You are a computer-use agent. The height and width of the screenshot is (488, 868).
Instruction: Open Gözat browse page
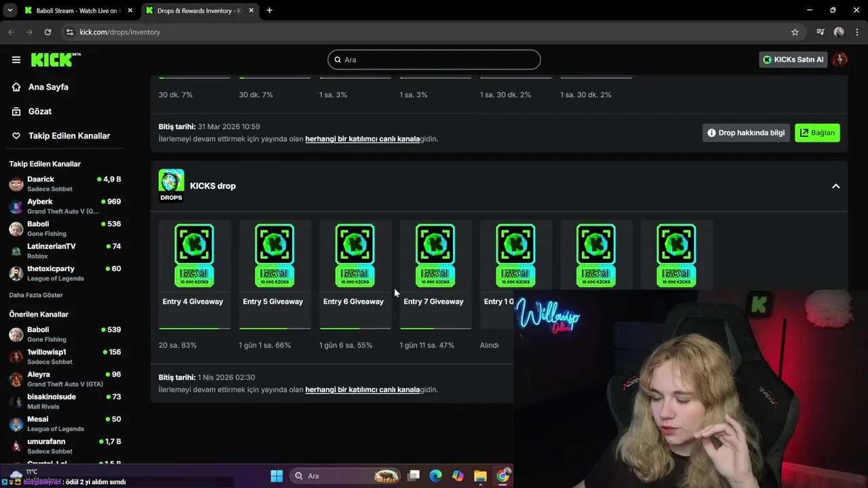pyautogui.click(x=40, y=111)
